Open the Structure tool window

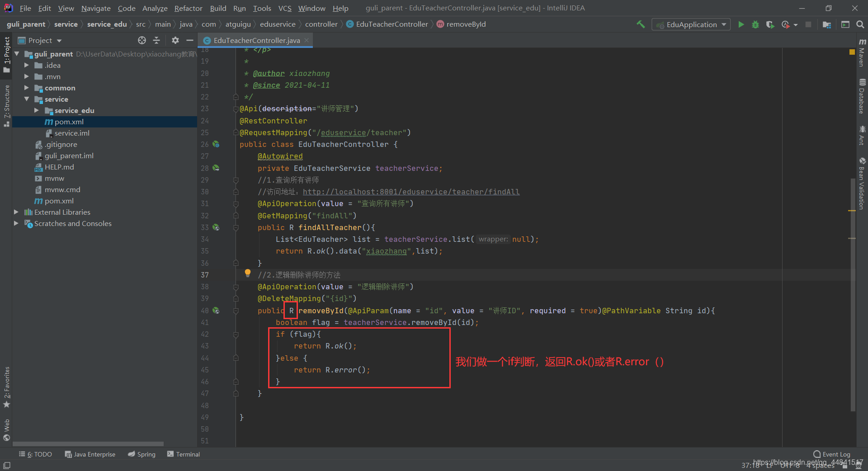pos(6,106)
